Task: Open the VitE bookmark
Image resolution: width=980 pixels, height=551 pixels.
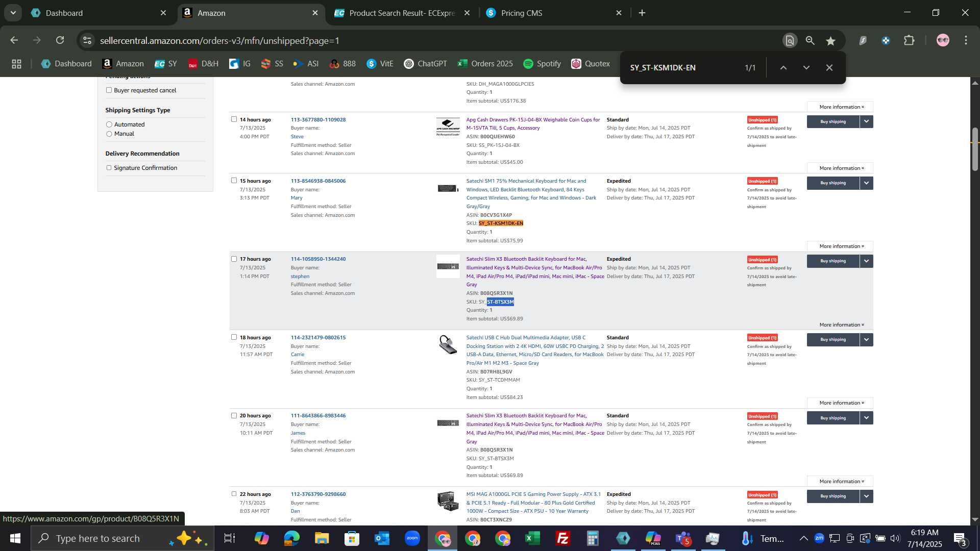Action: pos(380,64)
